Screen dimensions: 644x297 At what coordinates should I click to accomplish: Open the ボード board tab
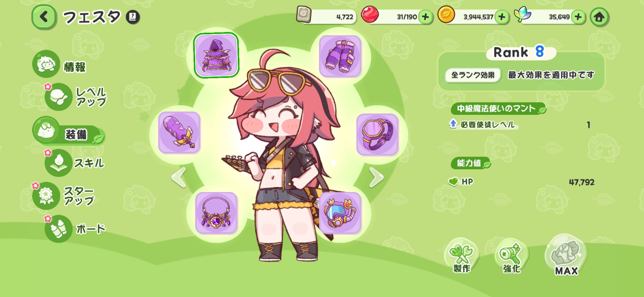(75, 229)
